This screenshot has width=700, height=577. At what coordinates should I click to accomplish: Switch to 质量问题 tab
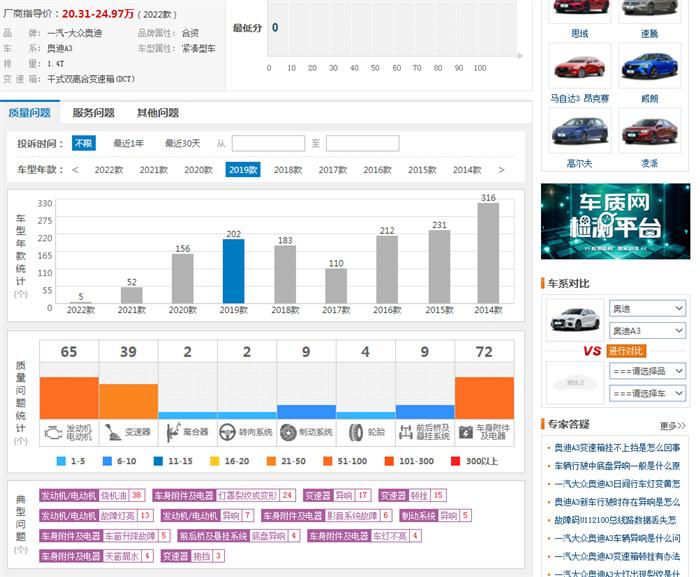(29, 113)
